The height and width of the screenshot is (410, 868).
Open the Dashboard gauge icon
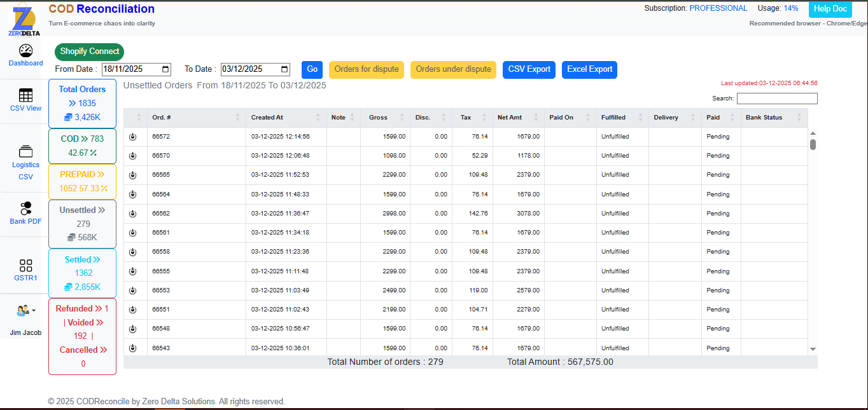tap(25, 51)
